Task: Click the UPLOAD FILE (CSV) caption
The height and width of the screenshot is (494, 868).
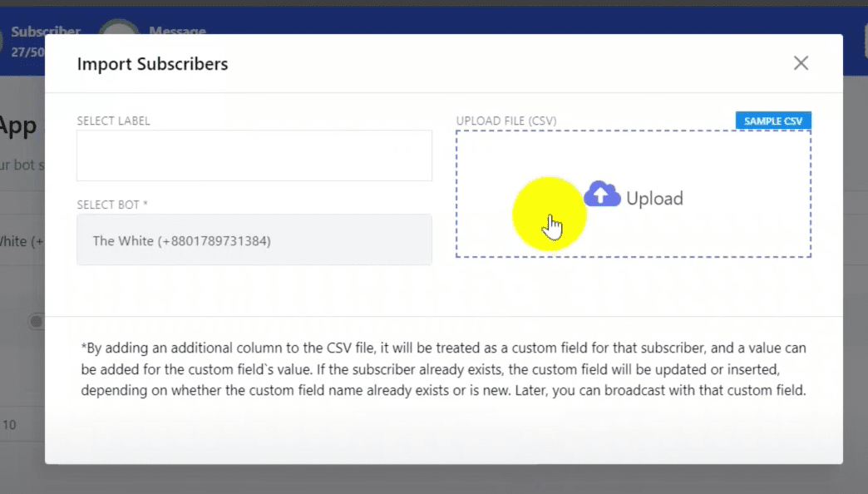Action: point(506,121)
